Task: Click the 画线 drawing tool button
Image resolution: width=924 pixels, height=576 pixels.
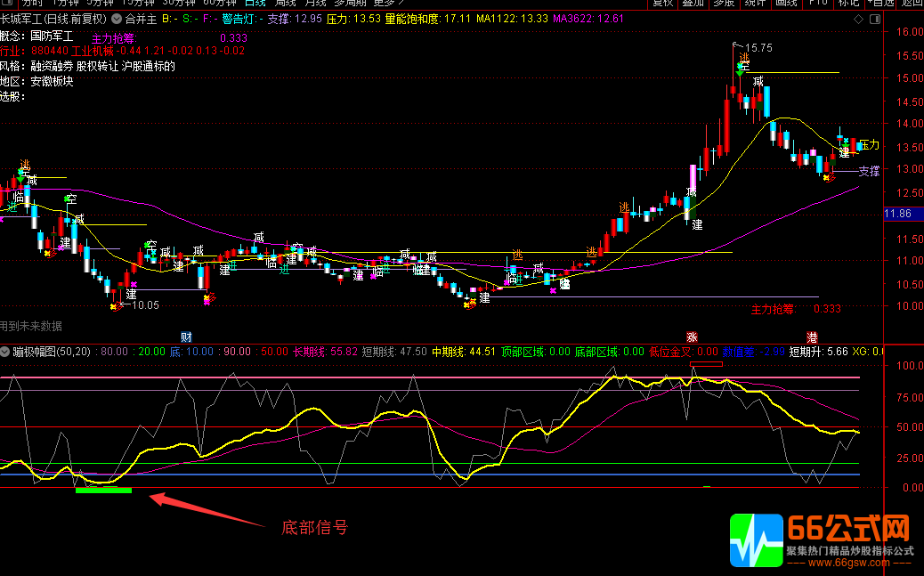Action: (x=786, y=3)
